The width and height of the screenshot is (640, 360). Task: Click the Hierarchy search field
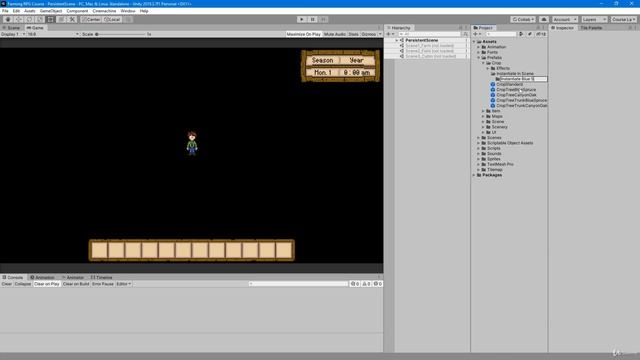[429, 34]
